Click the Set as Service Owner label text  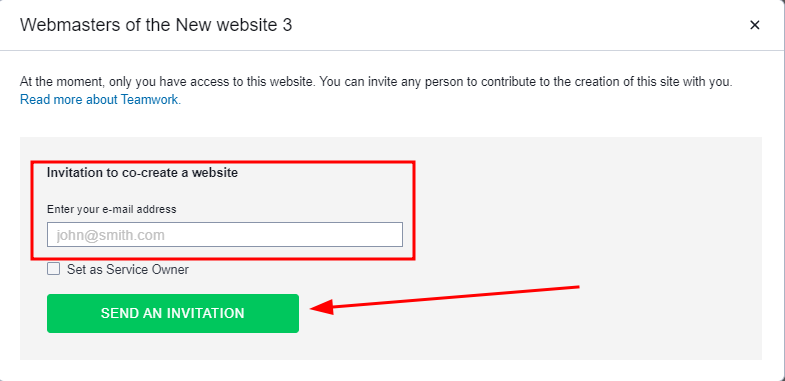[x=128, y=269]
